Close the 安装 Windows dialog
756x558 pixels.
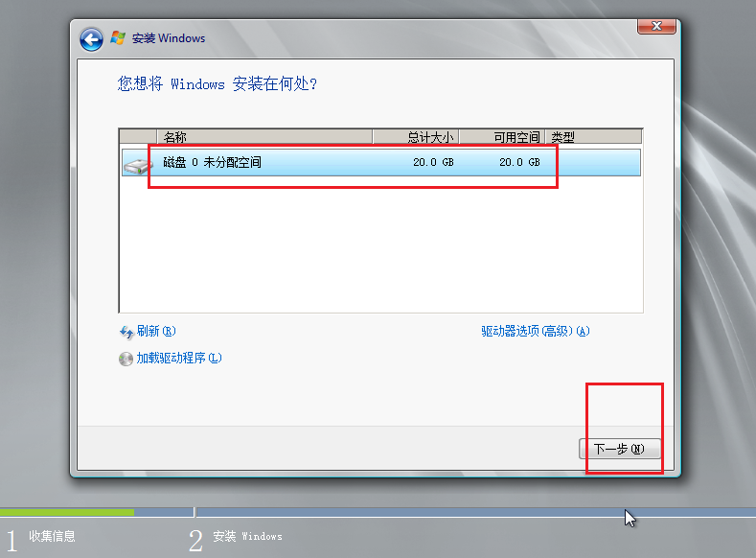656,27
